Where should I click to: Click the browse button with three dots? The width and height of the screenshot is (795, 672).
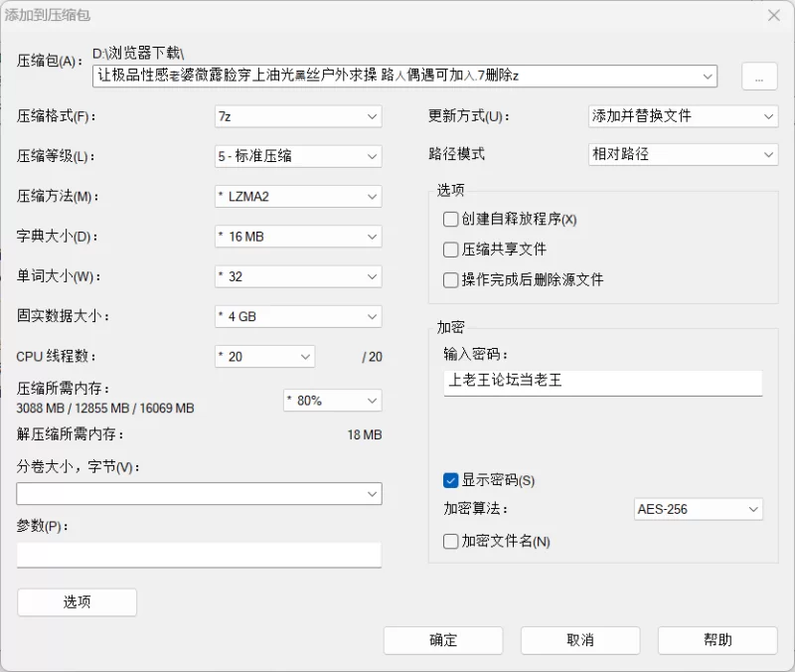[759, 77]
